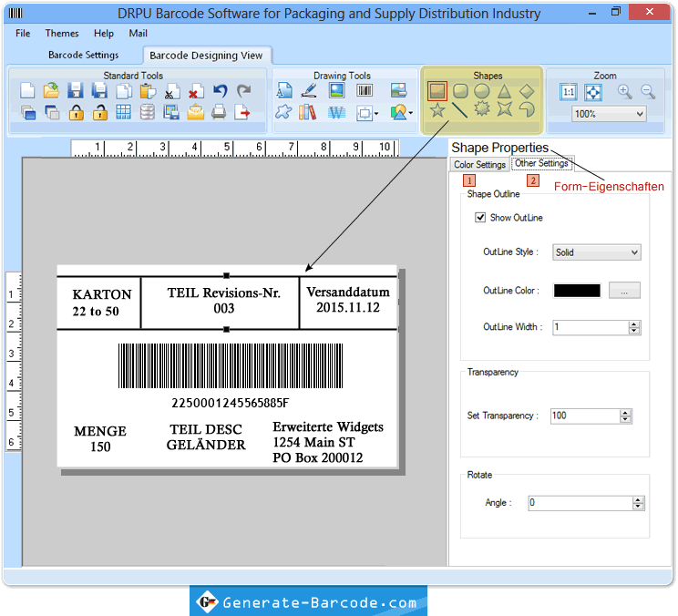The width and height of the screenshot is (678, 616).
Task: Select the Text drawing tool
Action: point(284,91)
